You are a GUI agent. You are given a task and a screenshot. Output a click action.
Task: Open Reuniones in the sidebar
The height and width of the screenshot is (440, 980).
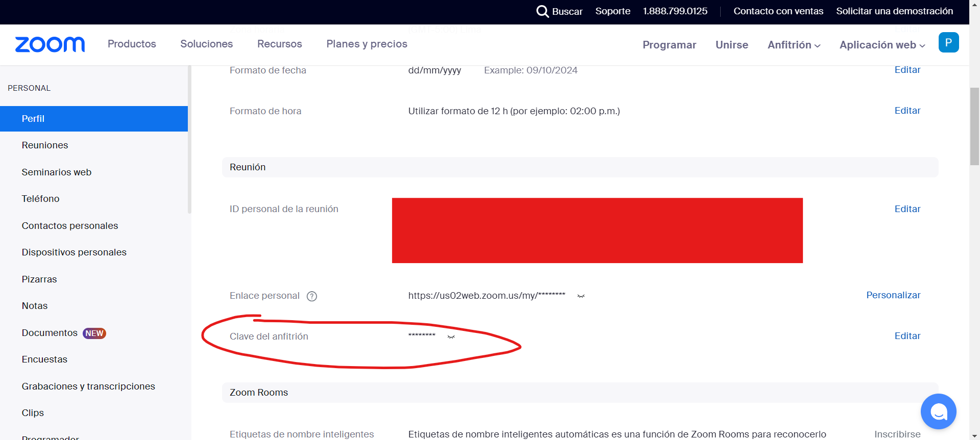pos(45,145)
